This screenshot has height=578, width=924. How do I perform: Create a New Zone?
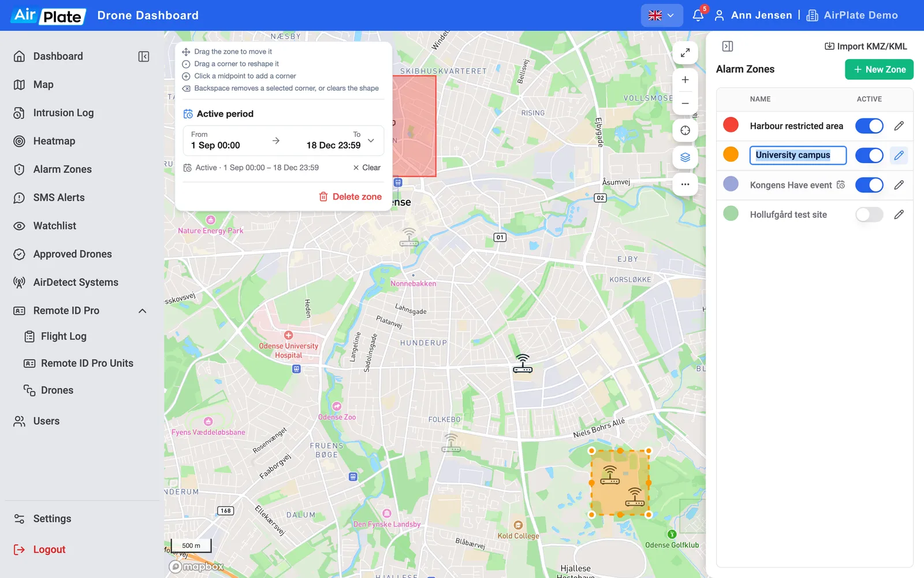tap(879, 69)
